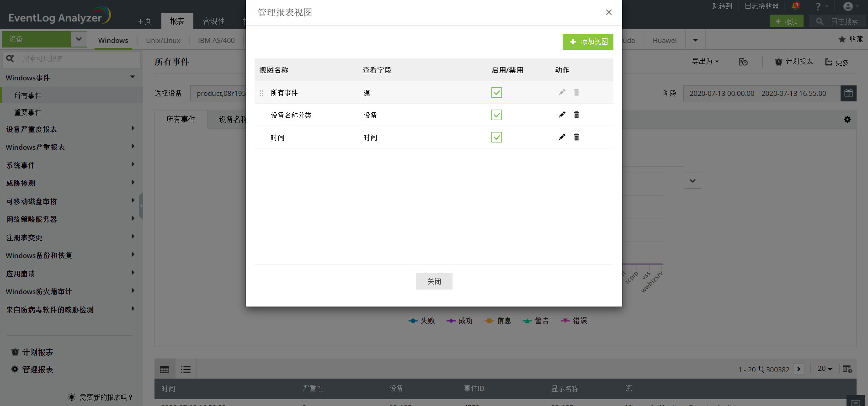Go to next page of results
868x406 pixels.
[799, 369]
